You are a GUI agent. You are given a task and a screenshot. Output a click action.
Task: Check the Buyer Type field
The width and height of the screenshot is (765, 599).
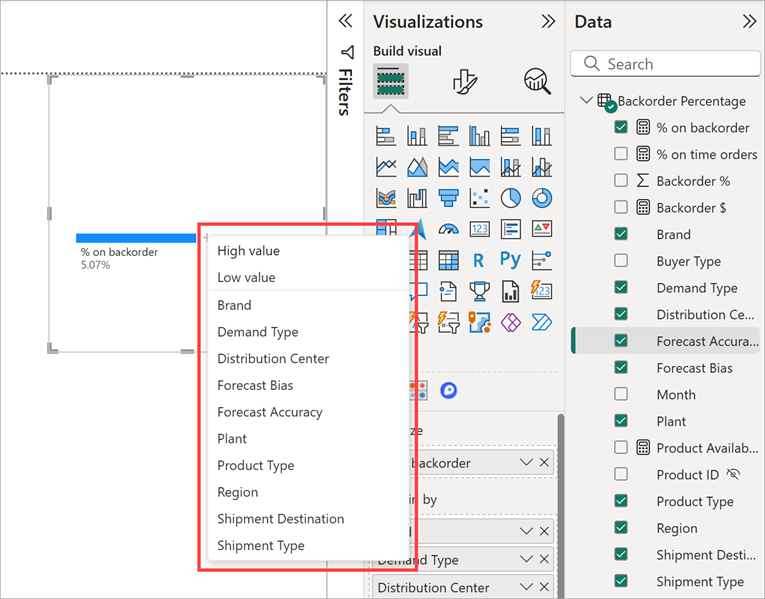click(621, 261)
